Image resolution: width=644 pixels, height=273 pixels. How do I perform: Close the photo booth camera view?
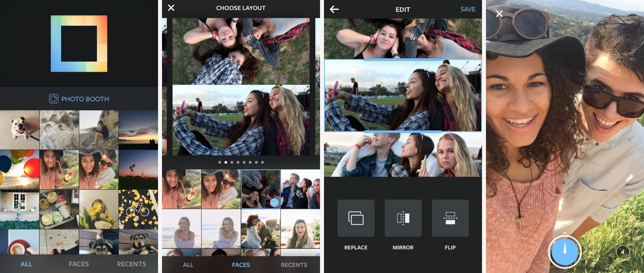point(499,14)
